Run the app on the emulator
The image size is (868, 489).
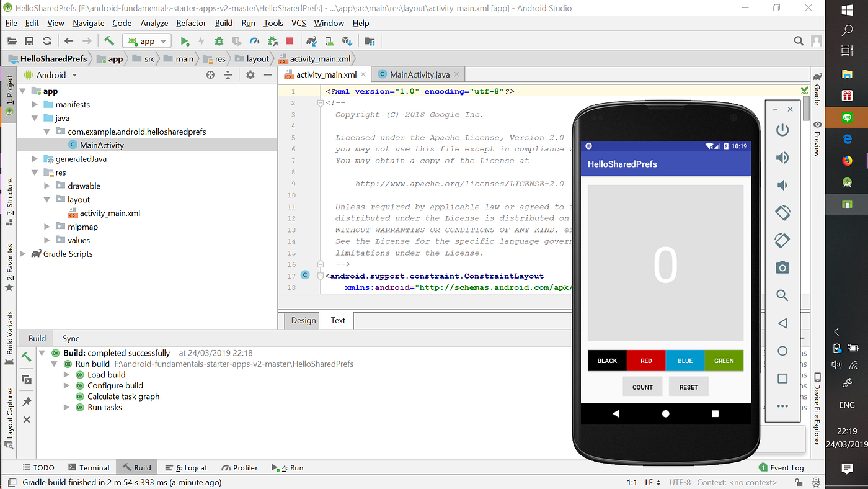click(x=184, y=40)
